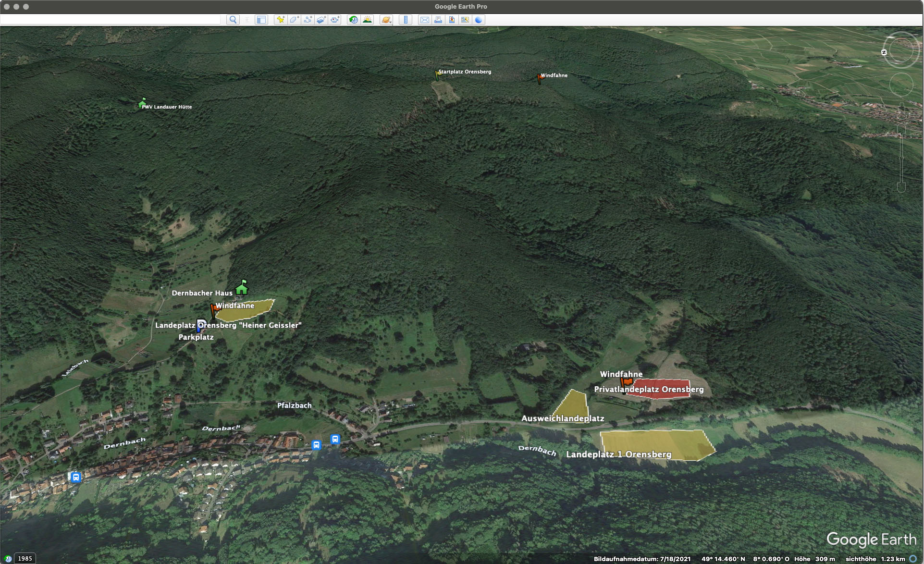Select the Ruler measurement tool
This screenshot has width=924, height=564.
406,20
